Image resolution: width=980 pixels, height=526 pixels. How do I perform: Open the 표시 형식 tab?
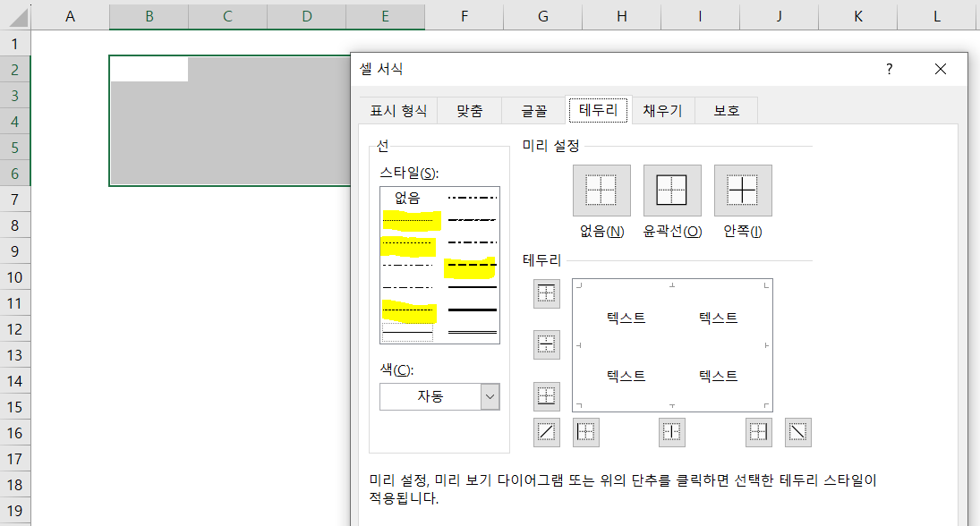tap(397, 110)
